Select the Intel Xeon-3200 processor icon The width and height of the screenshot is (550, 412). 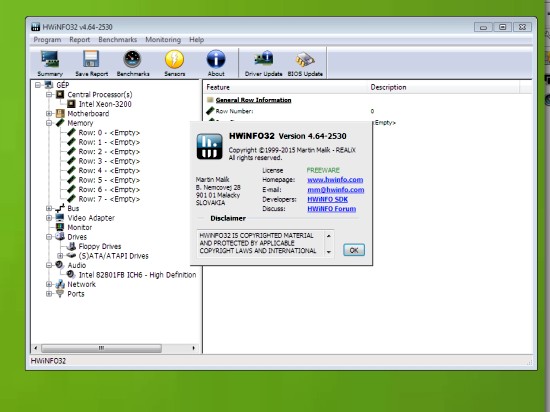tap(71, 104)
